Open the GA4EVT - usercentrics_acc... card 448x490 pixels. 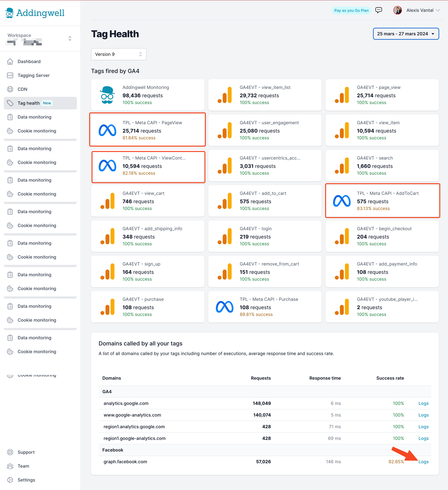click(265, 166)
